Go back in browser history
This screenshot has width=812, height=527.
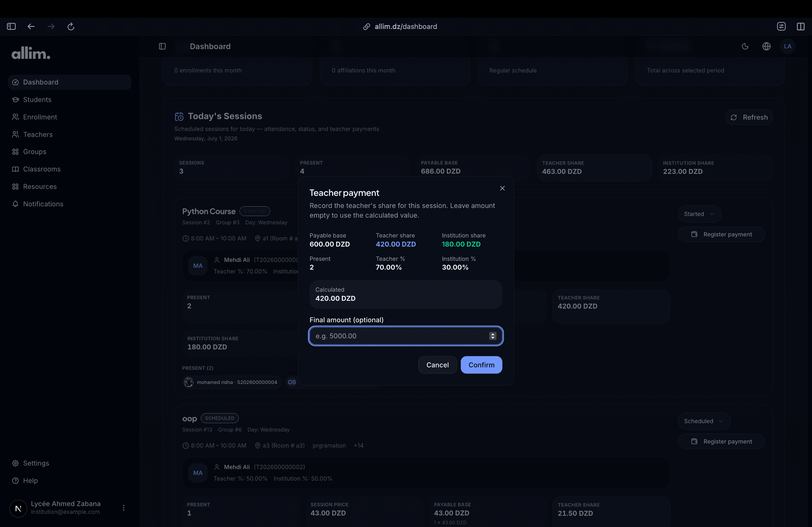31,27
